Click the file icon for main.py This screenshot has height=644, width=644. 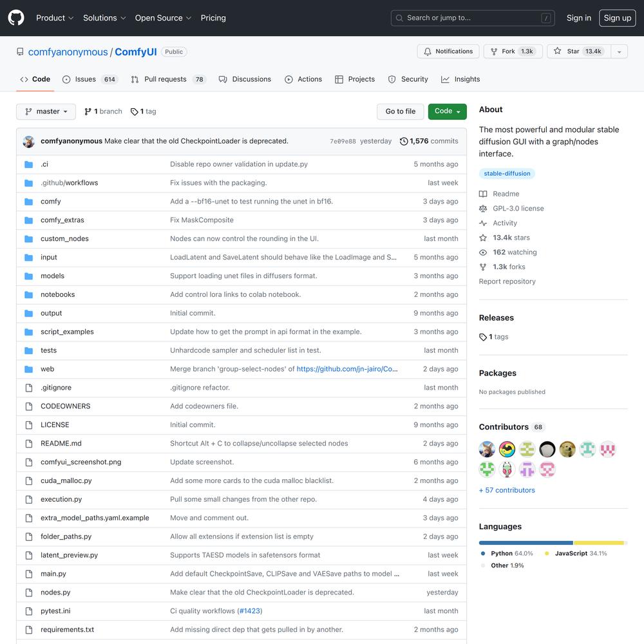click(29, 574)
